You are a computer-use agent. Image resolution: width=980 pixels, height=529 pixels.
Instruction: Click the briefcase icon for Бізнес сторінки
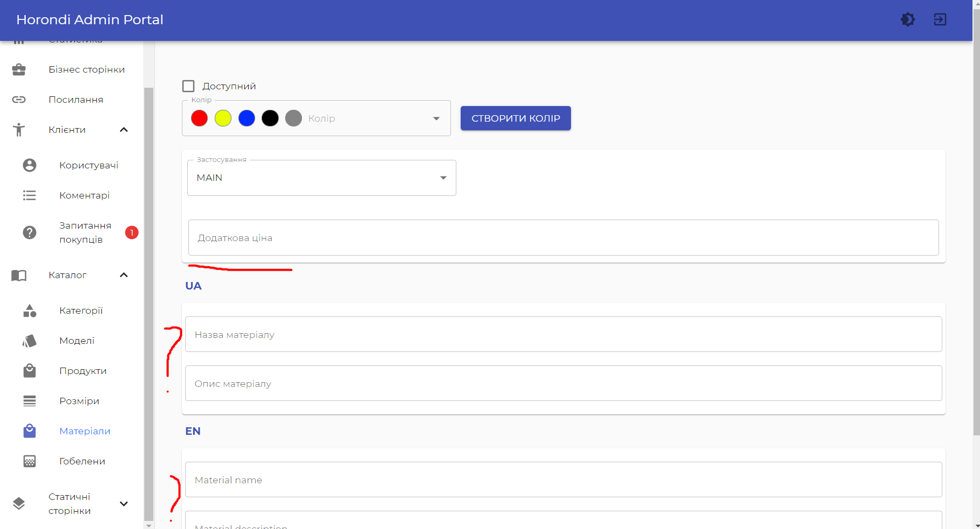point(19,69)
